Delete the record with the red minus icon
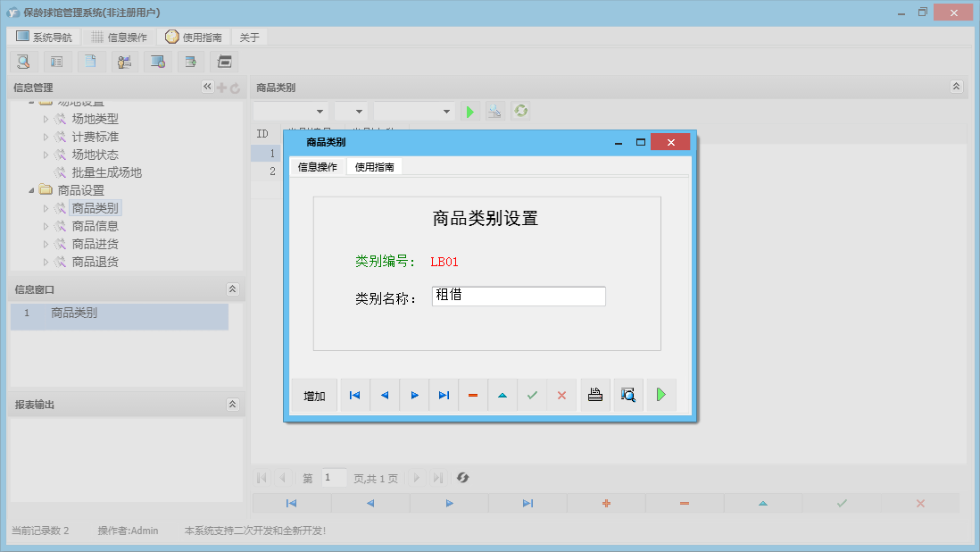The width and height of the screenshot is (980, 552). [473, 394]
